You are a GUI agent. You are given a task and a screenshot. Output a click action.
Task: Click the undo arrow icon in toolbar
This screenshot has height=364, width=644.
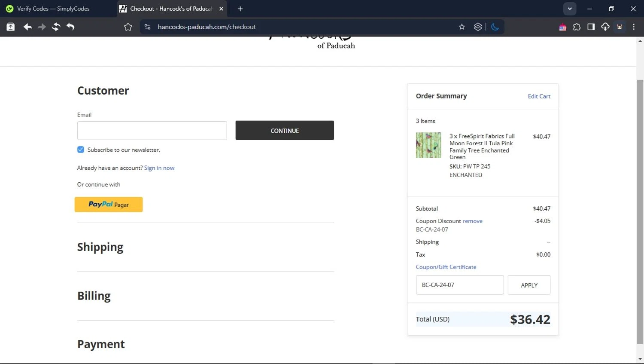(x=70, y=27)
